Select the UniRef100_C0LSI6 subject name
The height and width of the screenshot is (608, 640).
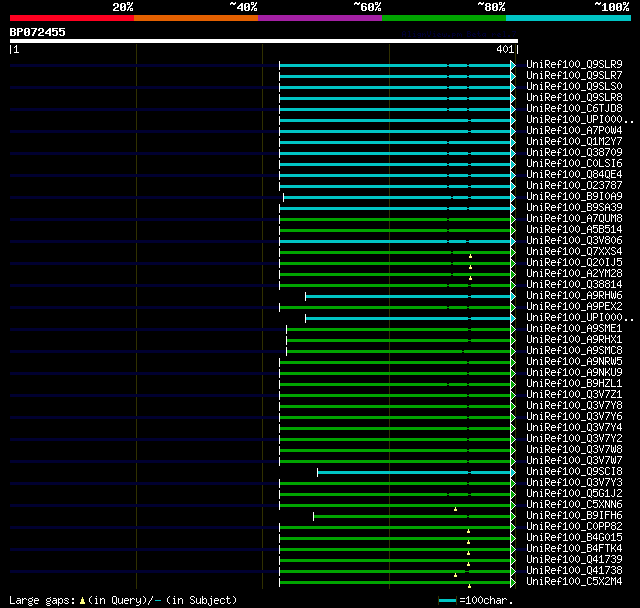tap(574, 164)
